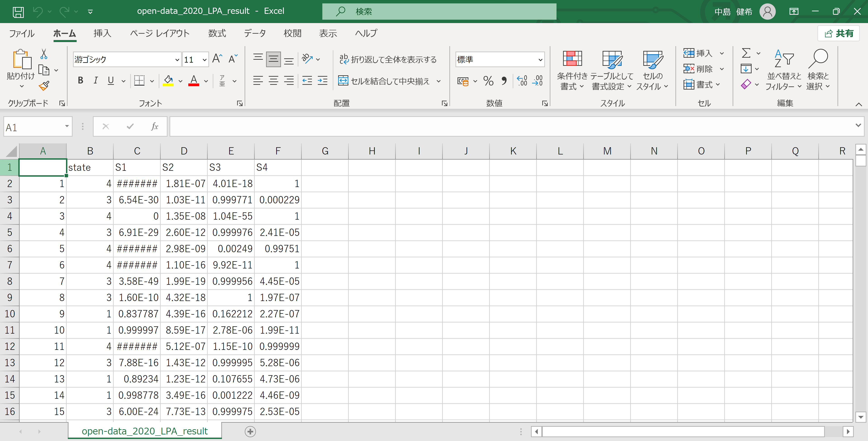868x441 pixels.
Task: Click the 共有 share button
Action: [839, 33]
